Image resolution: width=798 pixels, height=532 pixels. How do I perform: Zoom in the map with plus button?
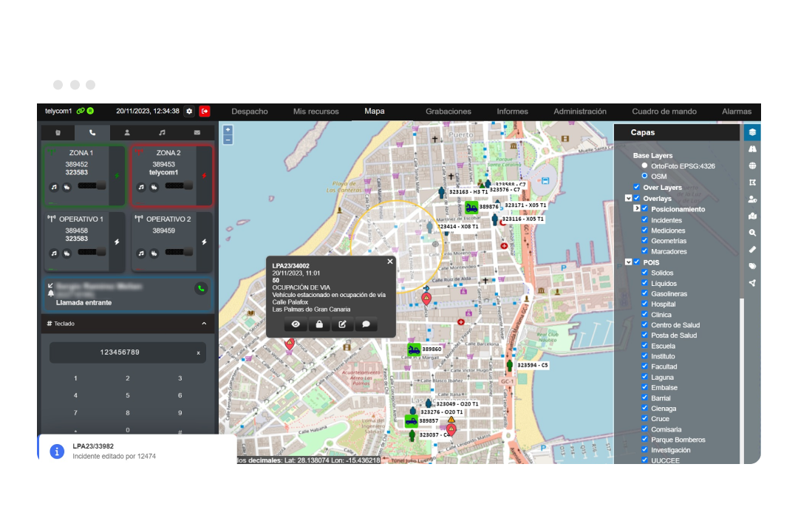pos(228,130)
